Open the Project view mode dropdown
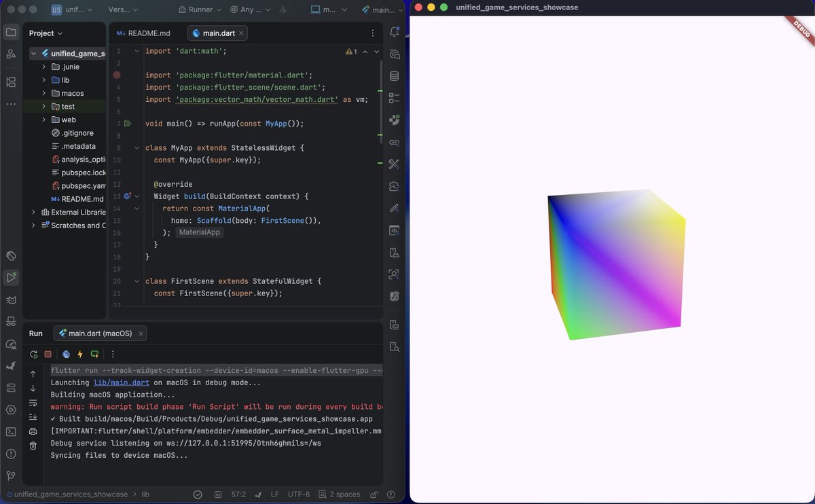The height and width of the screenshot is (504, 815). click(46, 33)
